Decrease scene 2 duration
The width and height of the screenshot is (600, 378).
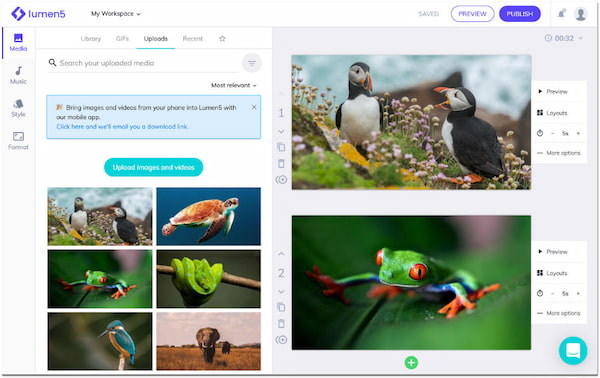point(553,293)
